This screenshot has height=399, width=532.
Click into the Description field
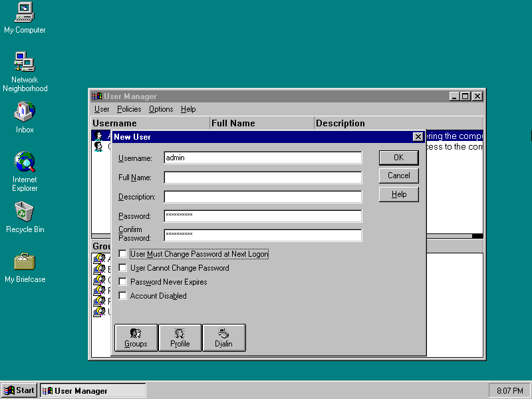click(263, 197)
